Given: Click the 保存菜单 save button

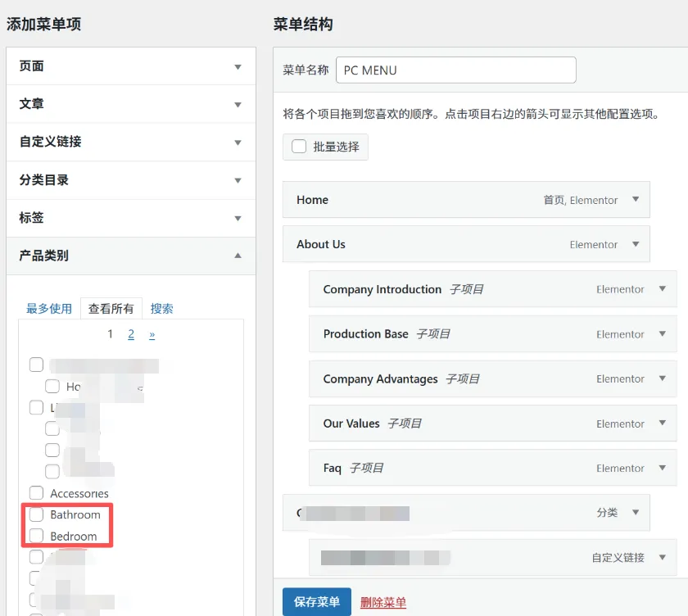Looking at the screenshot, I should coord(317,600).
